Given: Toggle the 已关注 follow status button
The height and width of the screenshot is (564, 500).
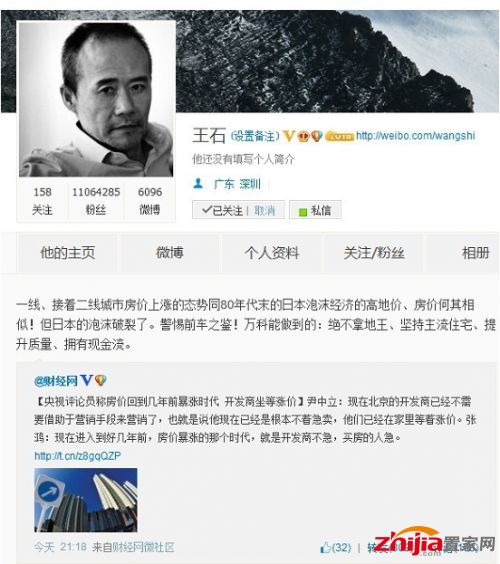Looking at the screenshot, I should 222,210.
